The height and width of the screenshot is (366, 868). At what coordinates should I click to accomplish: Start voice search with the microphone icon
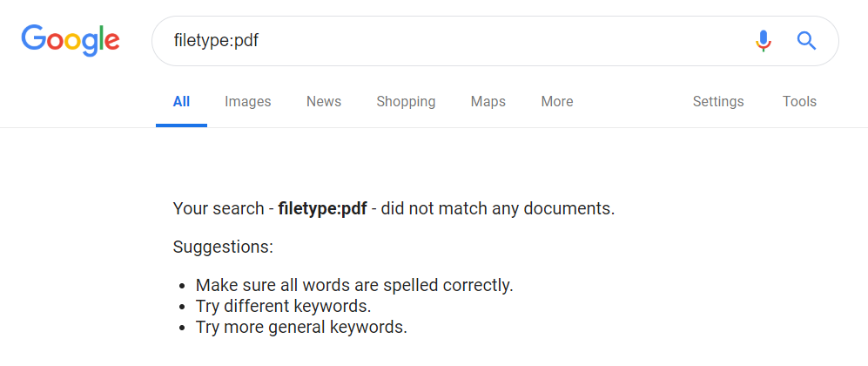764,40
